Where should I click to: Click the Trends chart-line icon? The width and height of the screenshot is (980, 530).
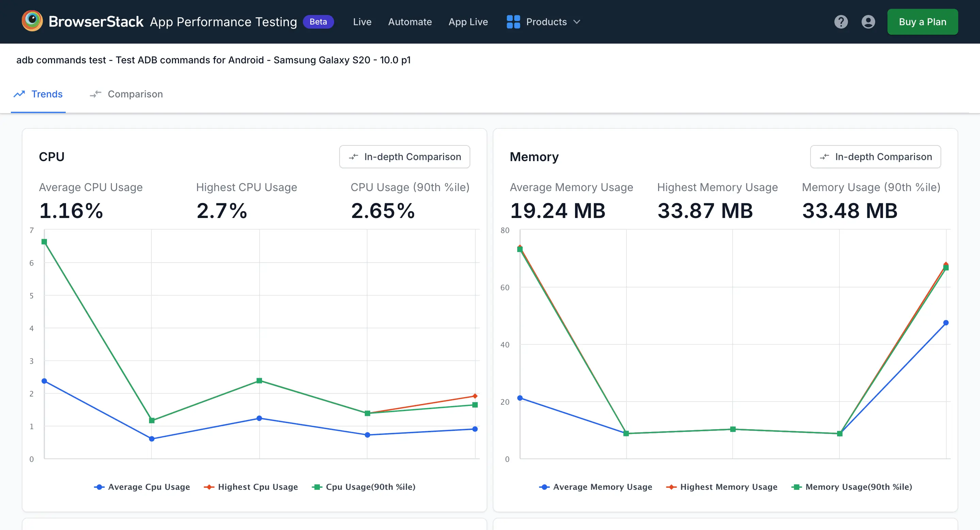(x=19, y=94)
